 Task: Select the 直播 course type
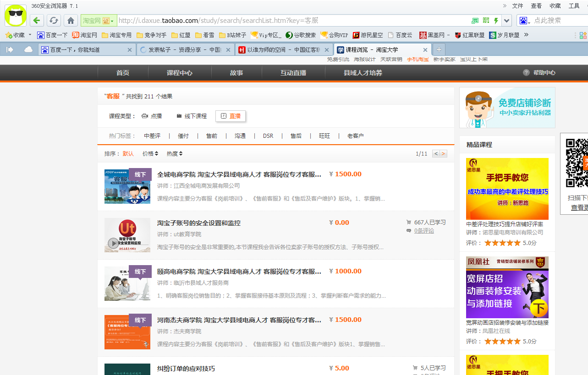(231, 116)
